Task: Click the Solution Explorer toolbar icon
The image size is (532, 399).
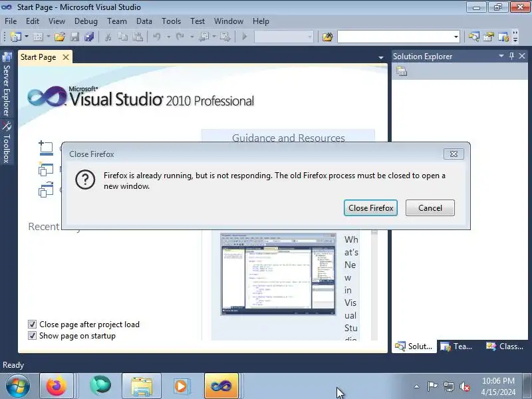Action: (474, 37)
